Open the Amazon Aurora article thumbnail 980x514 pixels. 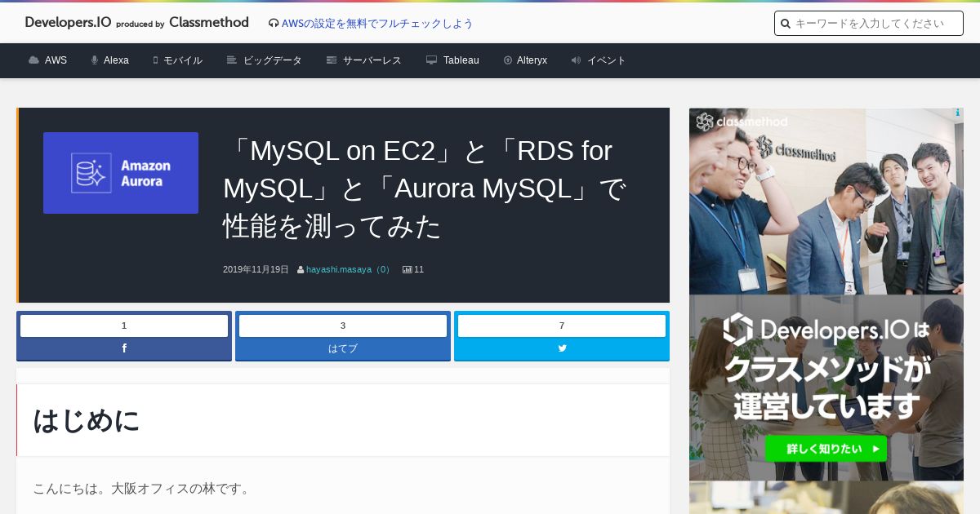coord(121,173)
